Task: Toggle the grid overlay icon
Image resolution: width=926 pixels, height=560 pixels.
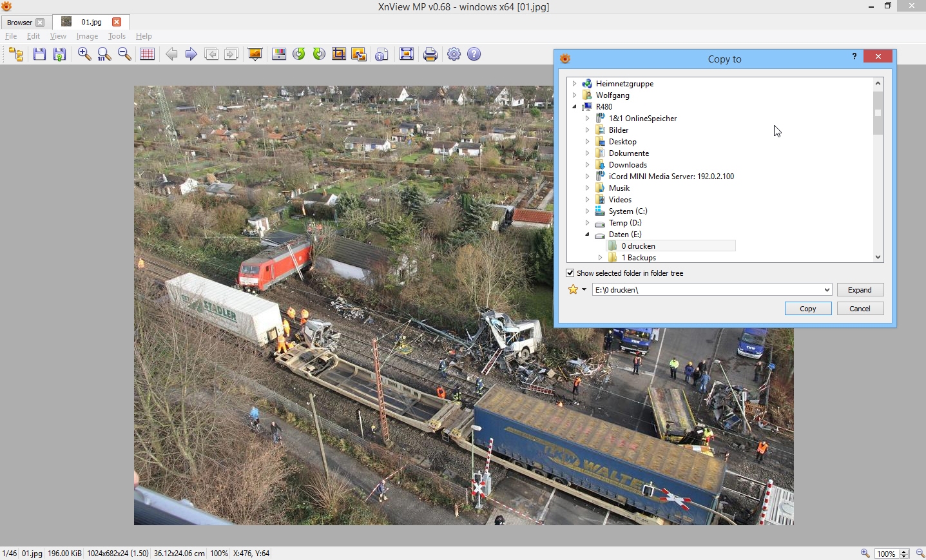Action: [147, 54]
